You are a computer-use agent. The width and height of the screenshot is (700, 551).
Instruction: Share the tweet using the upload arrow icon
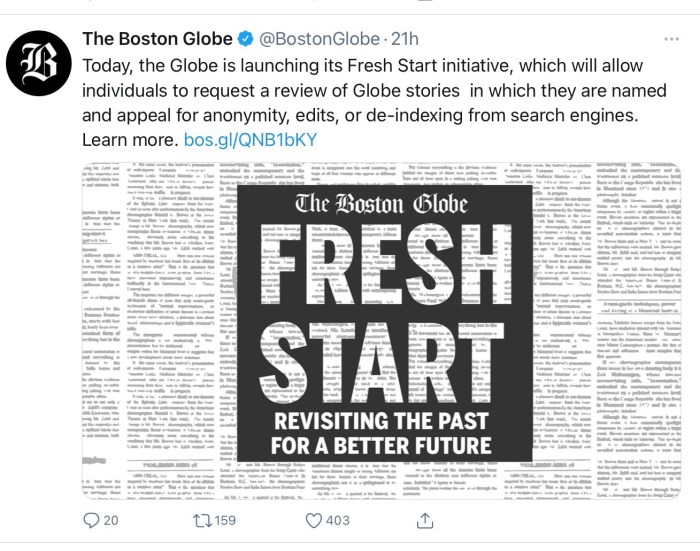[x=423, y=520]
